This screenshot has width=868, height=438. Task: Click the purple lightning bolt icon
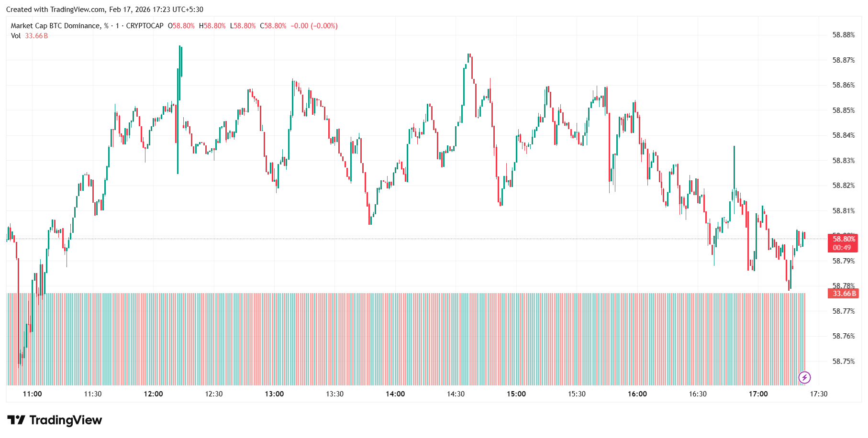click(804, 378)
